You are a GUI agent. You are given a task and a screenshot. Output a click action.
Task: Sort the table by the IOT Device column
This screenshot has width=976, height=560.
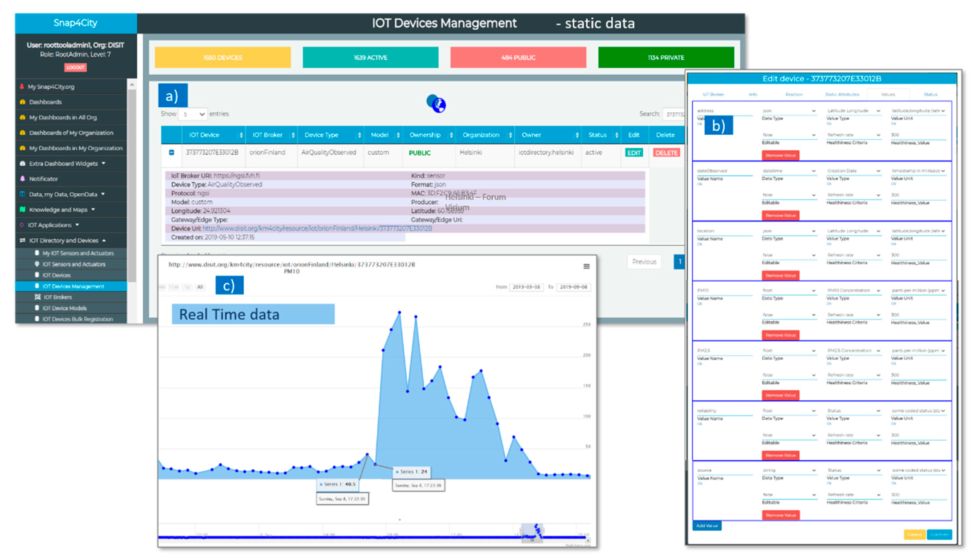point(204,135)
